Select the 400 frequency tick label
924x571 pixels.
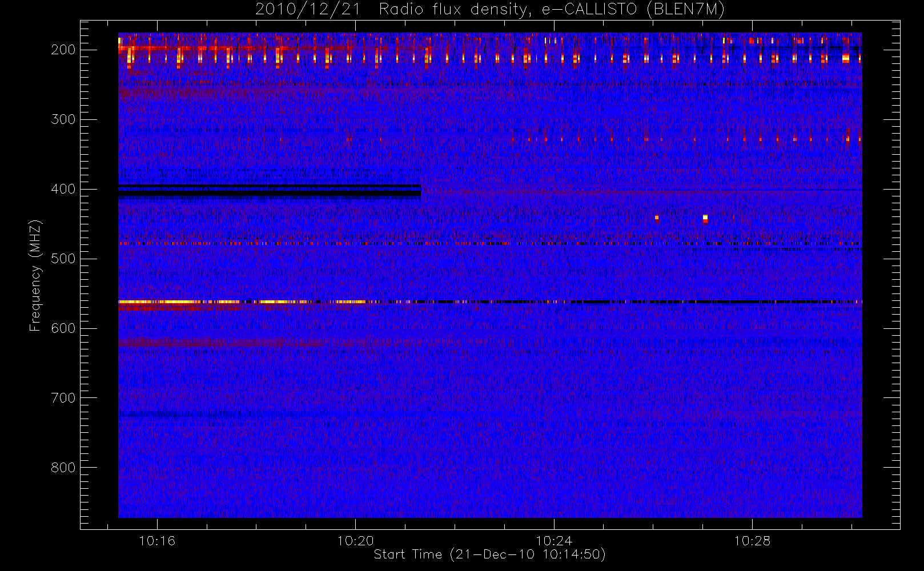pos(63,189)
